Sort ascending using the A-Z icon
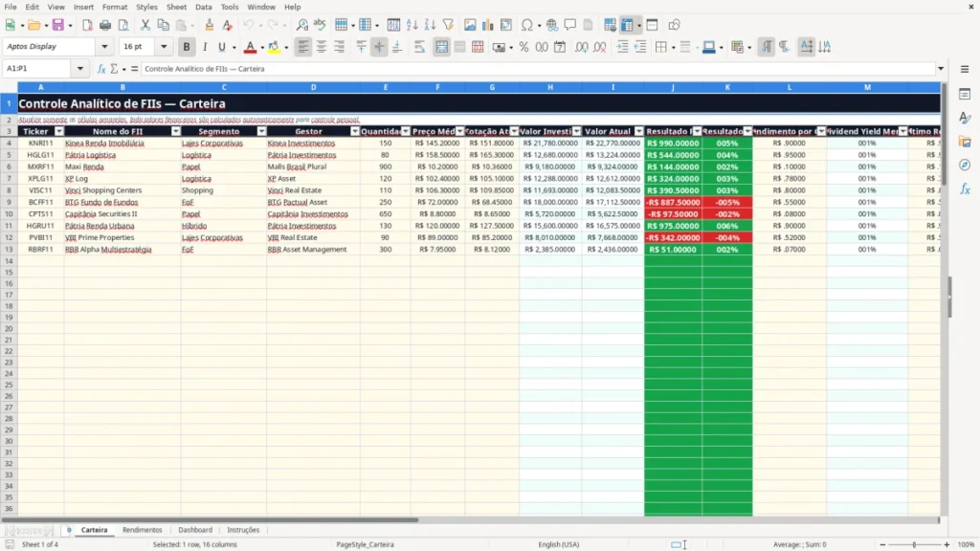Viewport: 980px width, 551px height. [412, 25]
